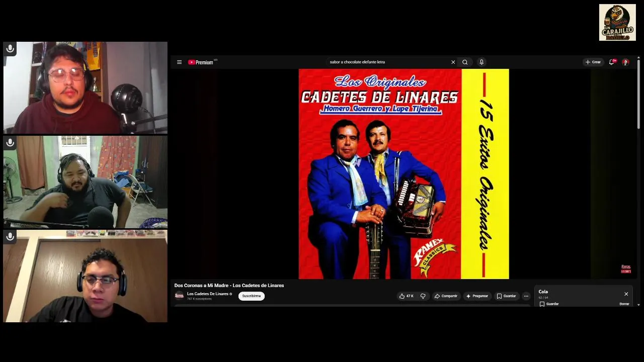Close the Cola queue panel

[626, 294]
